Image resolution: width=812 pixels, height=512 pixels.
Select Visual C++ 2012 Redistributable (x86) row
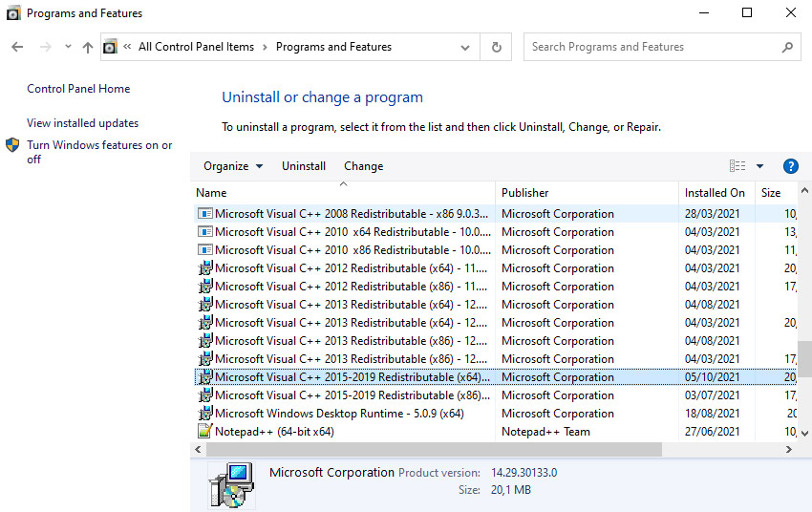pyautogui.click(x=496, y=287)
